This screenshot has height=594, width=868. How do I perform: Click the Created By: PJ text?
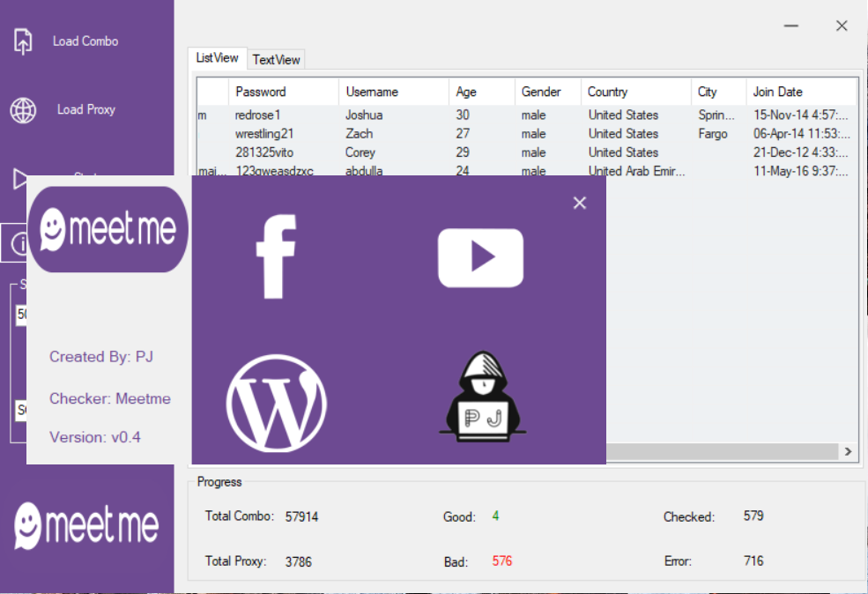[101, 357]
